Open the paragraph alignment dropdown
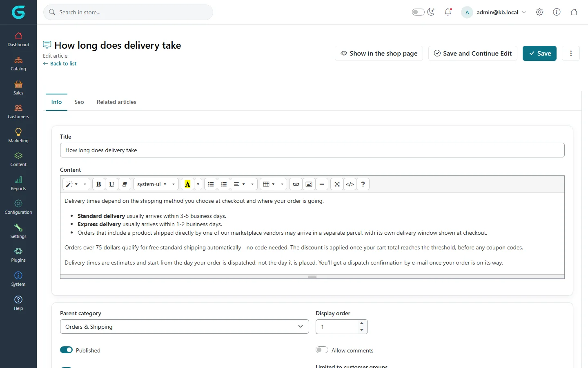 [244, 184]
